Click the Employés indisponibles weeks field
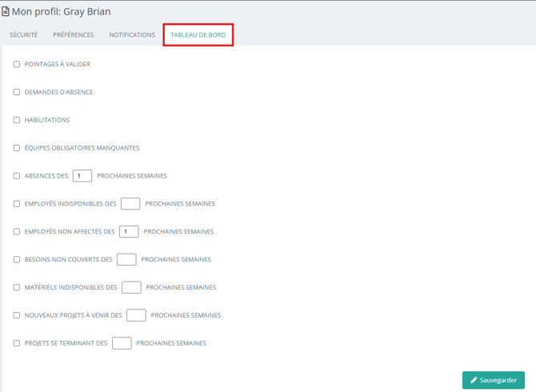Image resolution: width=536 pixels, height=392 pixels. pyautogui.click(x=130, y=204)
